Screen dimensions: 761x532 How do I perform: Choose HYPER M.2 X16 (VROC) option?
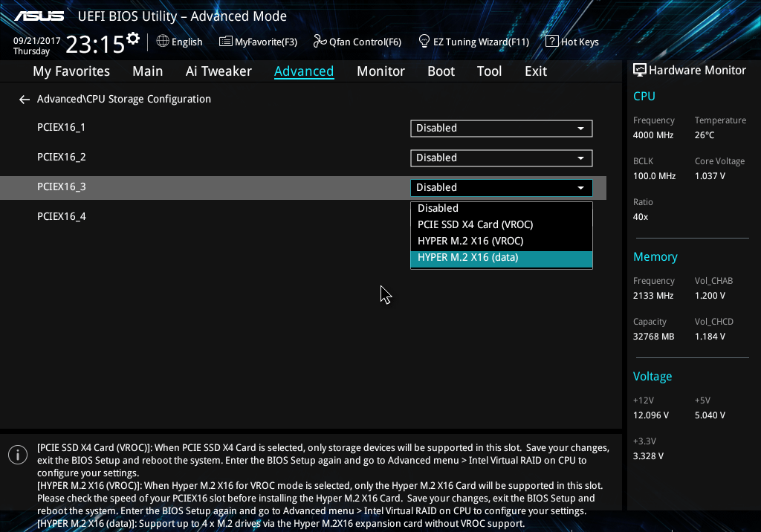tap(502, 241)
